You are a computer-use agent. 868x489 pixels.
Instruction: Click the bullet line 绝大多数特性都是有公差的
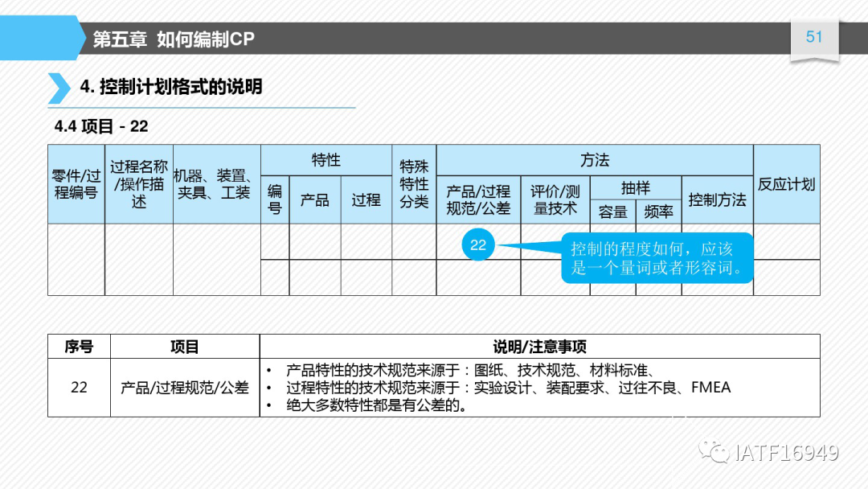point(376,405)
